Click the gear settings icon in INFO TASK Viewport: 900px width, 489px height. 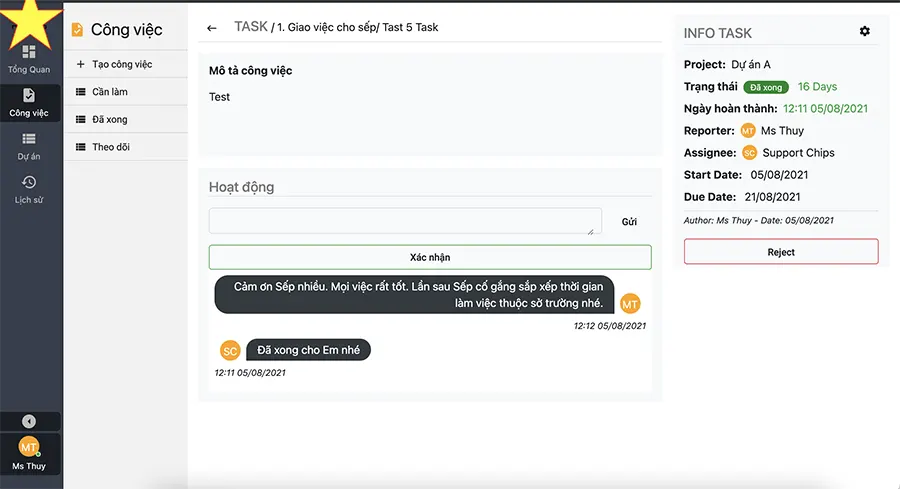(x=864, y=31)
